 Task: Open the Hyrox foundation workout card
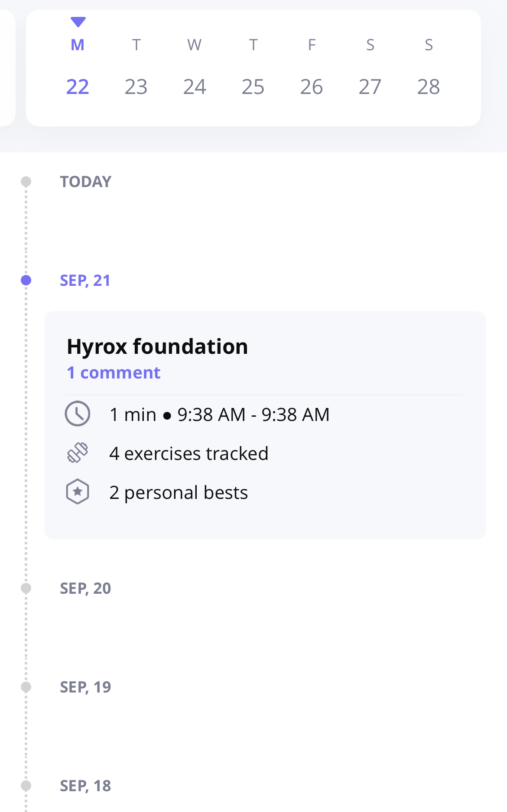[x=265, y=425]
